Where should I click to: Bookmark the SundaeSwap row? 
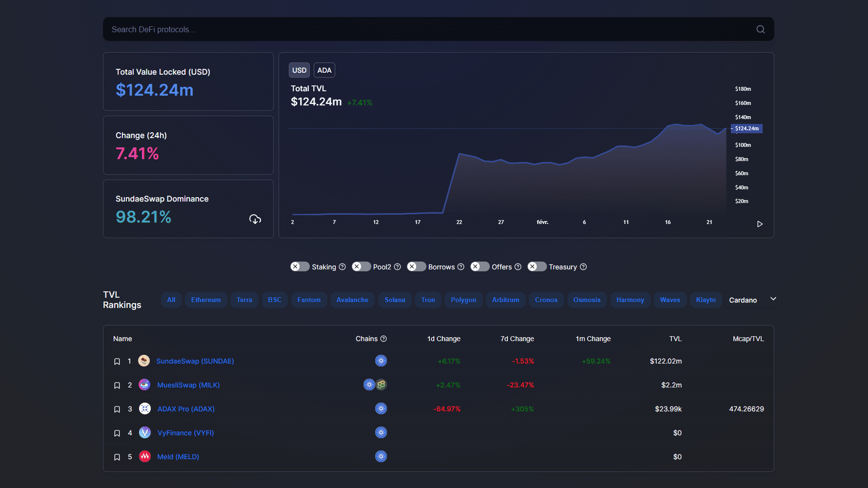pos(117,362)
